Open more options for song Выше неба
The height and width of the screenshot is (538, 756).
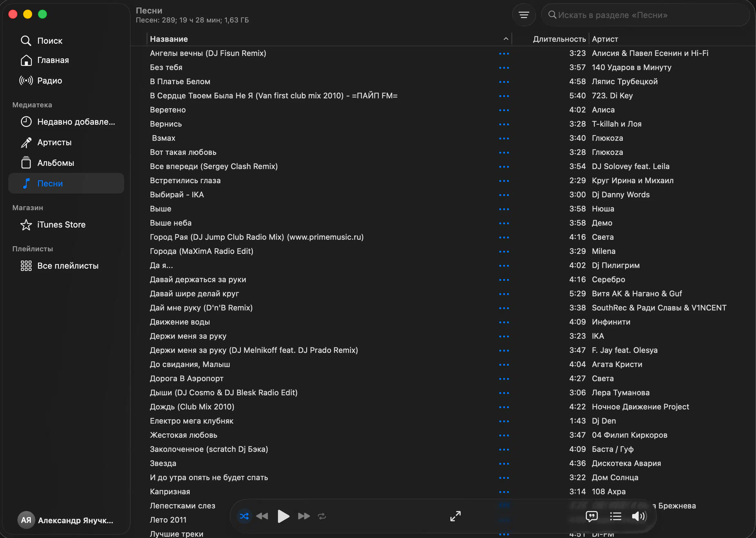coord(504,223)
